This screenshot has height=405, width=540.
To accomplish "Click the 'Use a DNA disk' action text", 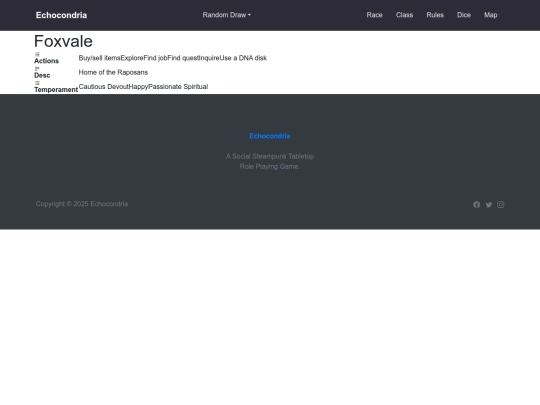I will (x=243, y=58).
